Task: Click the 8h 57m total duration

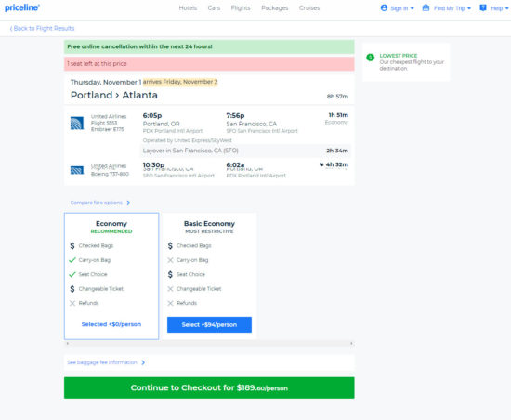Action: [x=337, y=96]
